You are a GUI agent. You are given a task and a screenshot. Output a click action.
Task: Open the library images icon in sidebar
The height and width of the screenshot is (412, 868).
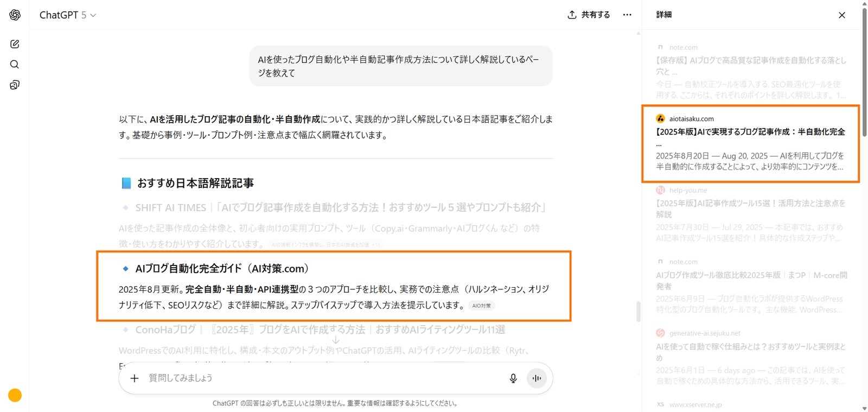tap(15, 85)
